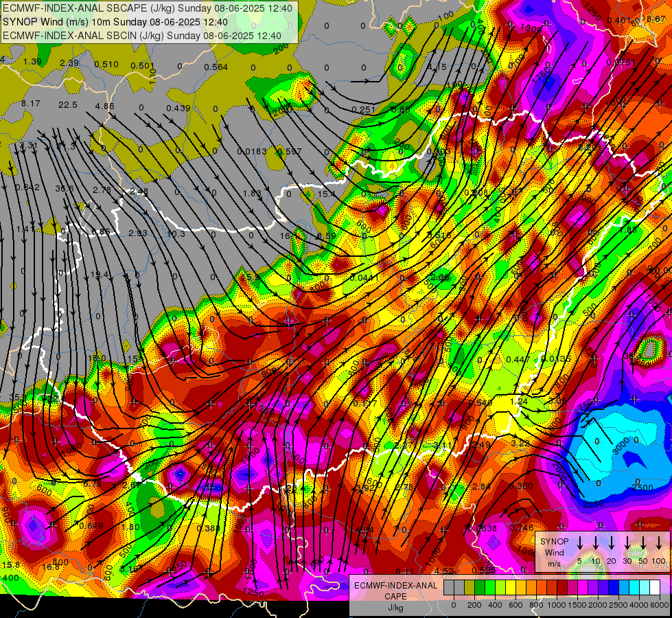Click the 10.3 station value on map
This screenshot has height=618, width=672.
click(176, 233)
